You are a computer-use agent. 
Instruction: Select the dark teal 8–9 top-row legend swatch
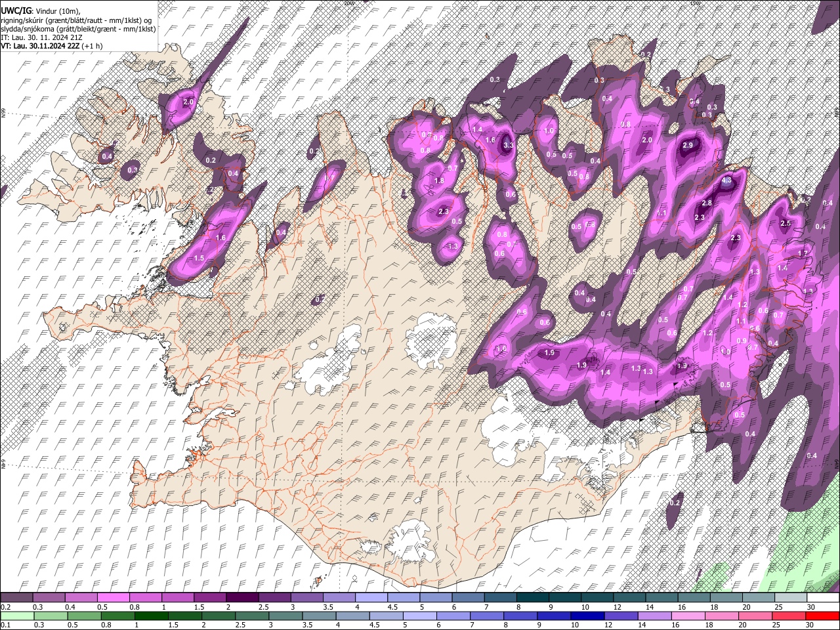[532, 598]
